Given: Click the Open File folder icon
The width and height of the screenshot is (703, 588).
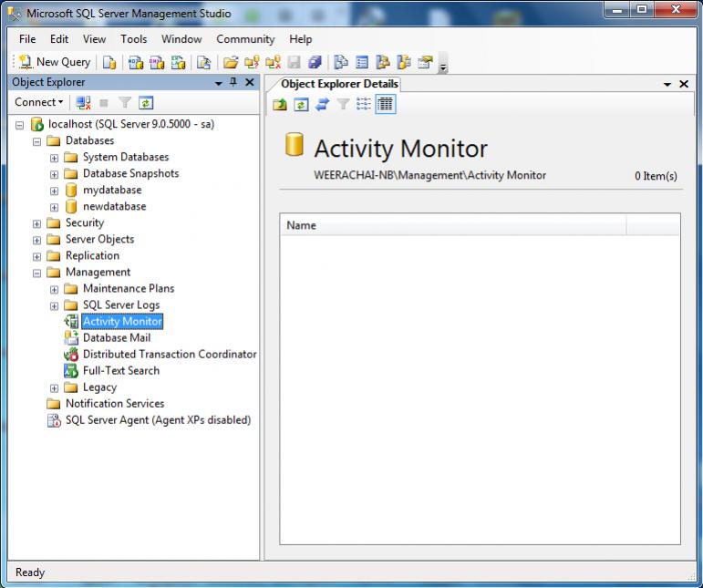Looking at the screenshot, I should pyautogui.click(x=231, y=62).
